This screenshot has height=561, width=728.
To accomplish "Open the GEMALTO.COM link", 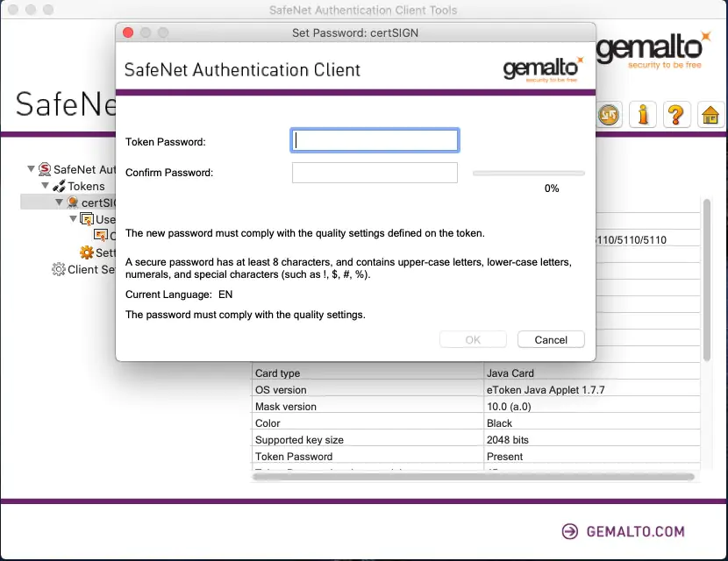I will (623, 531).
